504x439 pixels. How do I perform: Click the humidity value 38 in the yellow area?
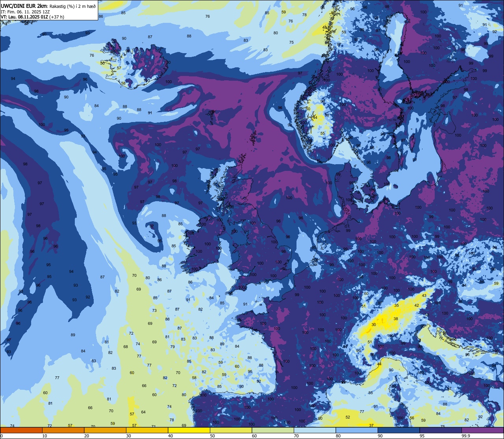(396, 319)
